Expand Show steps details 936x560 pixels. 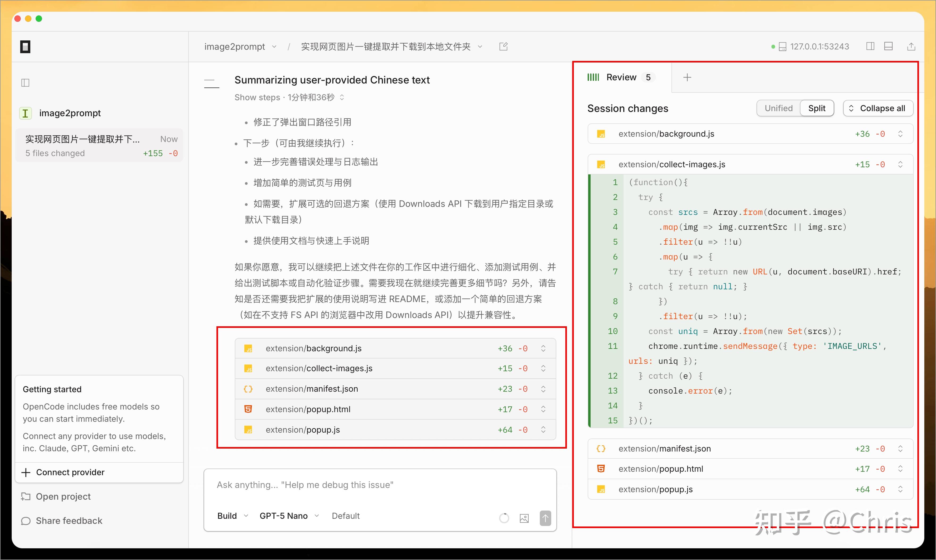(289, 97)
